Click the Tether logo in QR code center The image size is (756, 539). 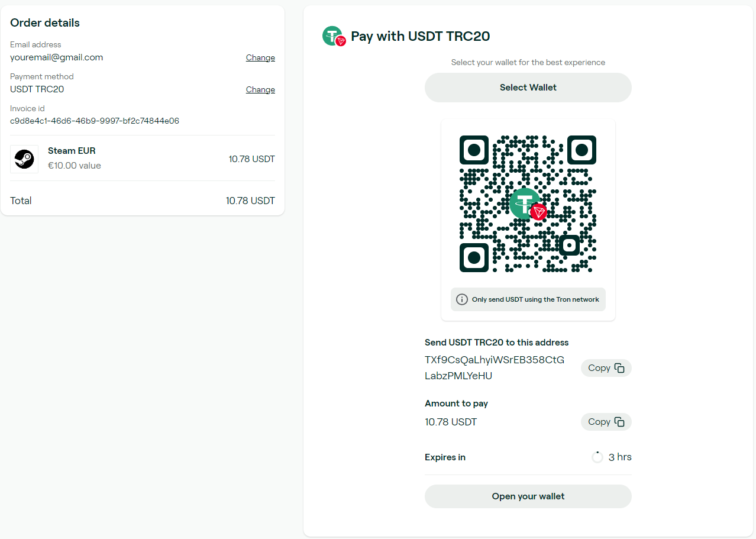point(525,203)
